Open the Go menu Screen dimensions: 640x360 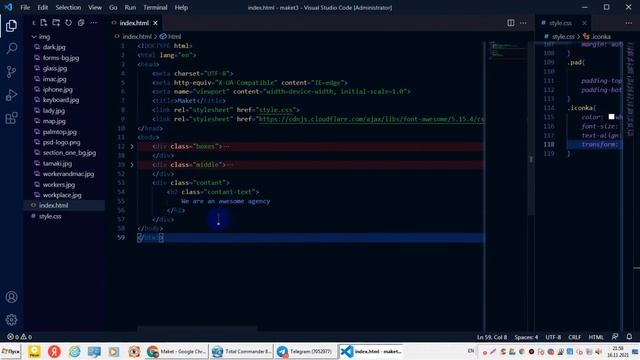[113, 7]
